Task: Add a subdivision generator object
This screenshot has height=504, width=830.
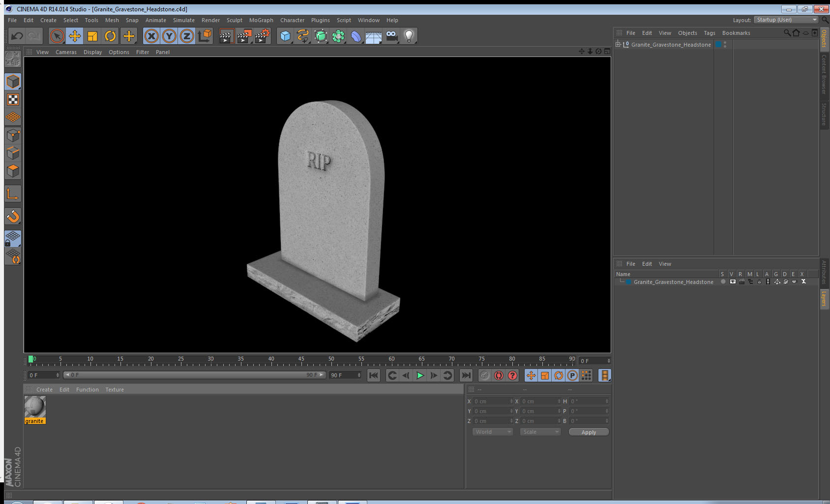Action: 321,36
